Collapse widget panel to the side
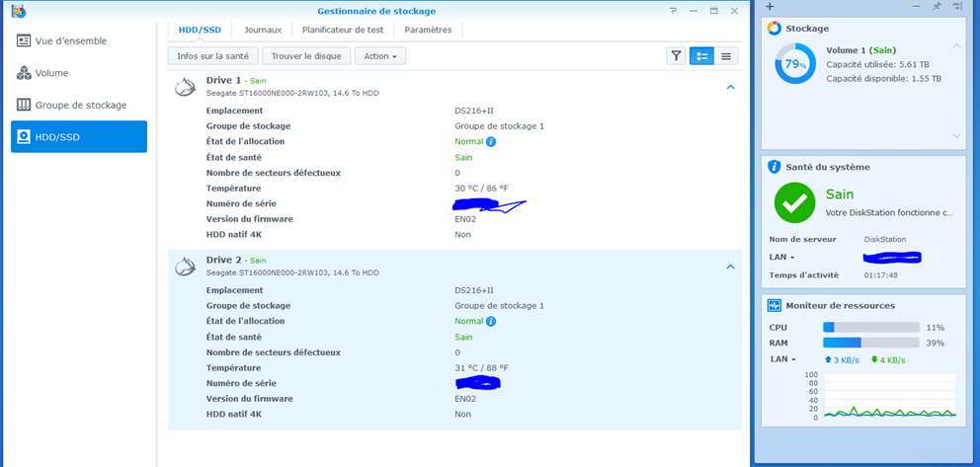980x467 pixels. pyautogui.click(x=957, y=6)
